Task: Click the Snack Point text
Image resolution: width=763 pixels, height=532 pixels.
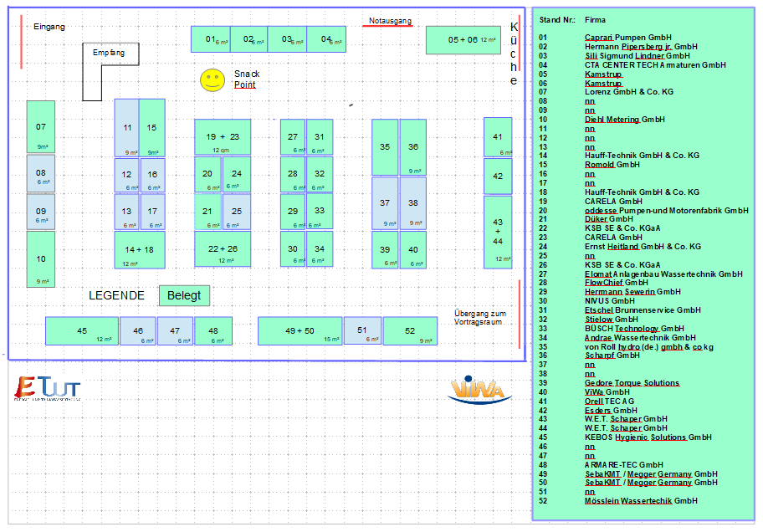Action: coord(247,79)
